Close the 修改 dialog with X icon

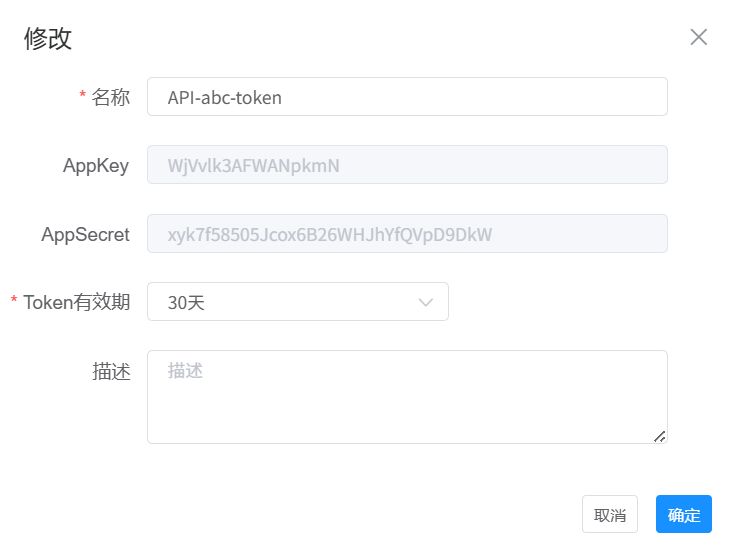699,37
